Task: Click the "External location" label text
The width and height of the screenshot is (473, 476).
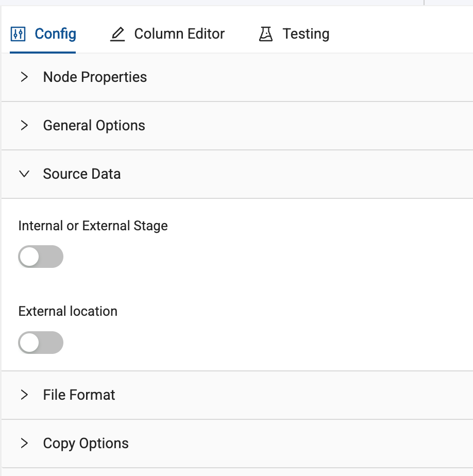Action: point(67,312)
